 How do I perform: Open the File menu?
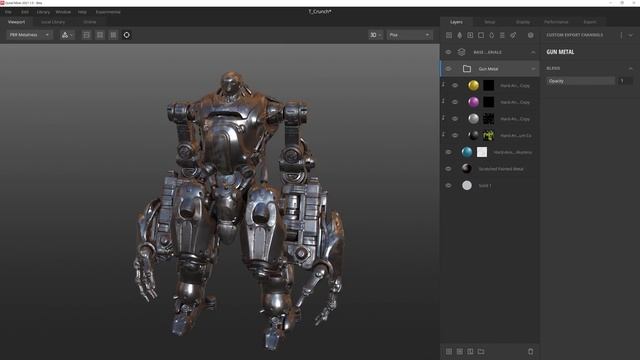(8, 12)
